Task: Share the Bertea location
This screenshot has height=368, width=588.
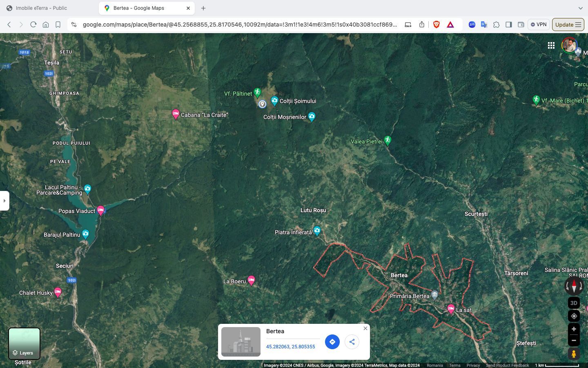Action: click(x=352, y=342)
